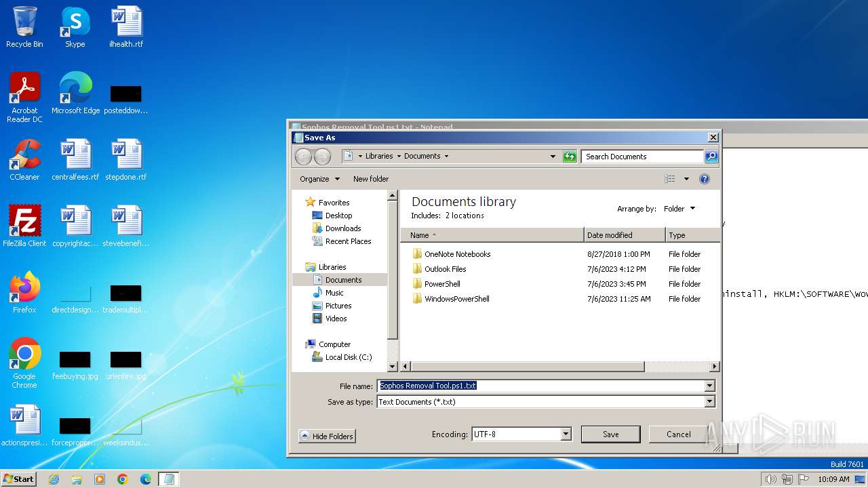
Task: Click Hide Folders button
Action: pos(327,436)
